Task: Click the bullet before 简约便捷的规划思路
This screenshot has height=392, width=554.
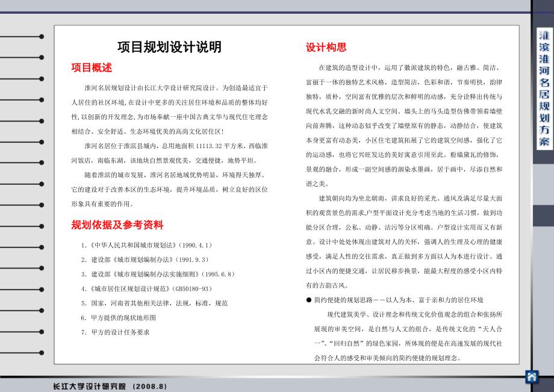Action: (x=309, y=300)
